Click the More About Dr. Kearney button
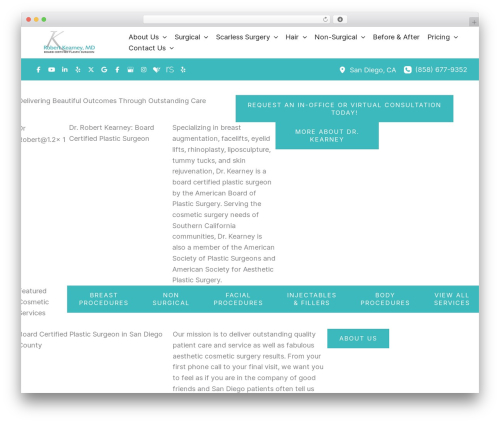This screenshot has width=500, height=423. [x=327, y=135]
